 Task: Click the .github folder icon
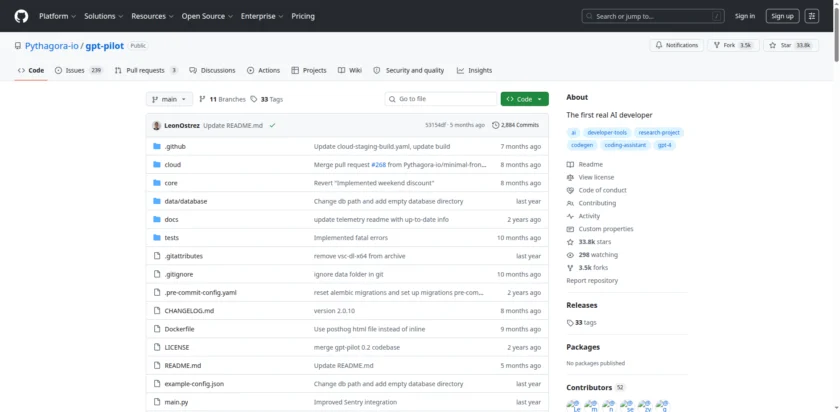(157, 146)
